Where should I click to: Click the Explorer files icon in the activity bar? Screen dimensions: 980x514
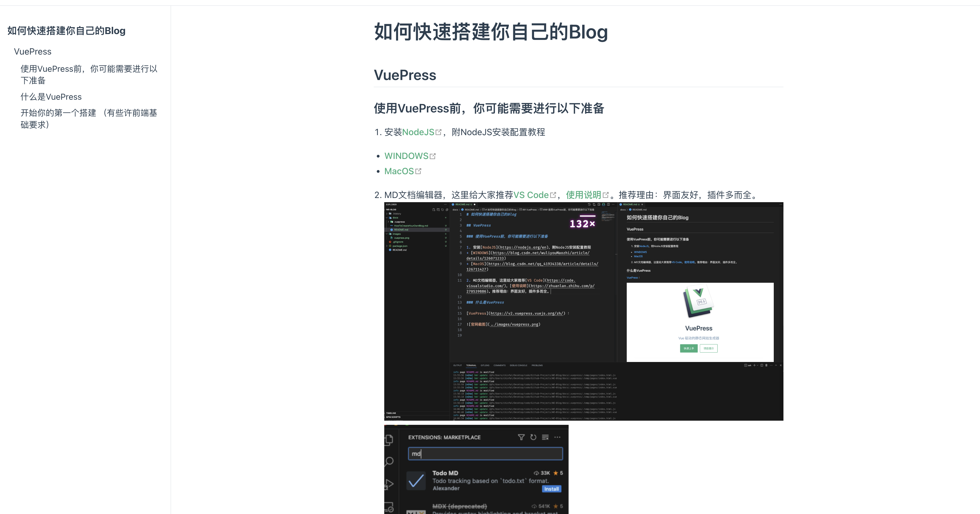(x=389, y=440)
